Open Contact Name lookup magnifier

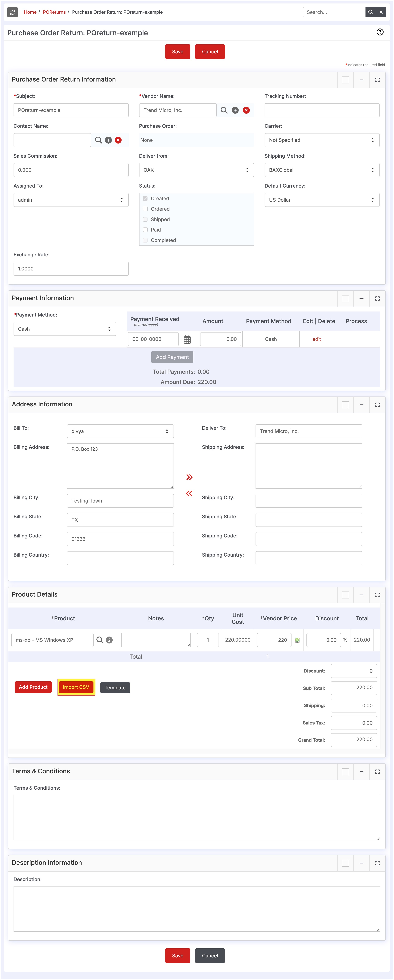point(98,140)
